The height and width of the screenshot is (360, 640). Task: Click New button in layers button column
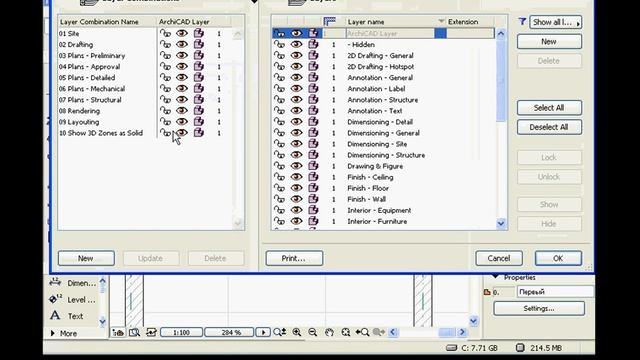point(549,42)
